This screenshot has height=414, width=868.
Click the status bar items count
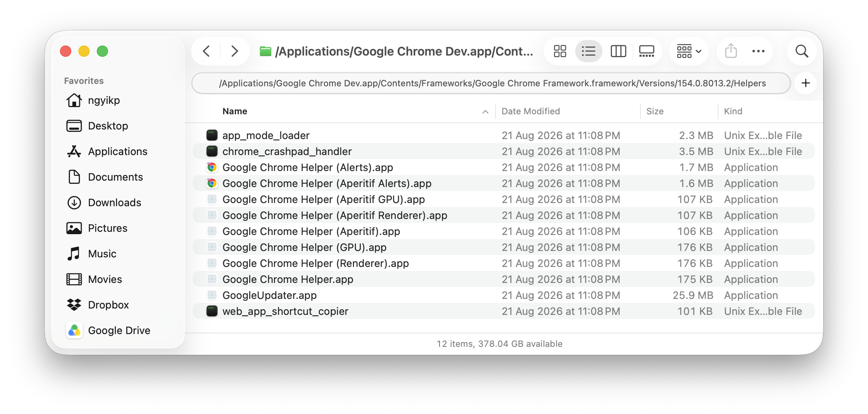500,344
